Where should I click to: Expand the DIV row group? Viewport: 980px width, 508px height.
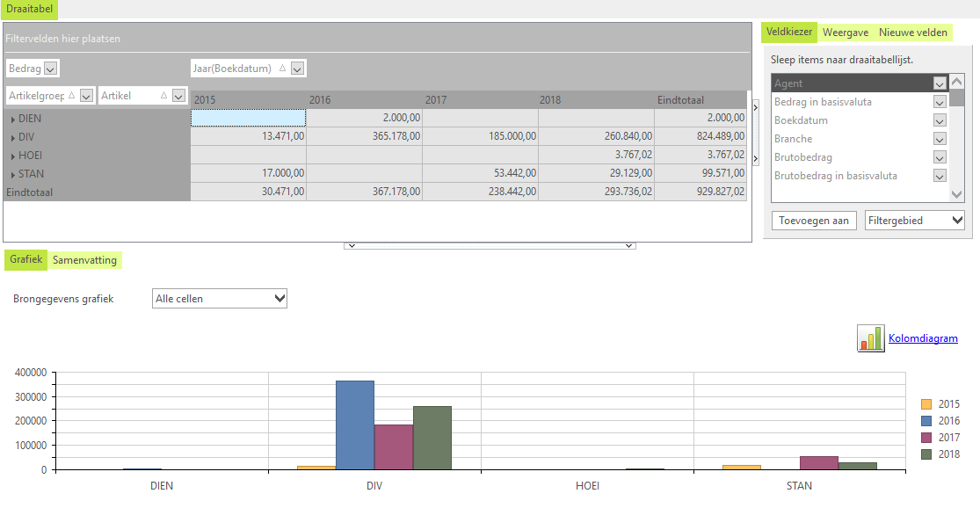(x=13, y=138)
